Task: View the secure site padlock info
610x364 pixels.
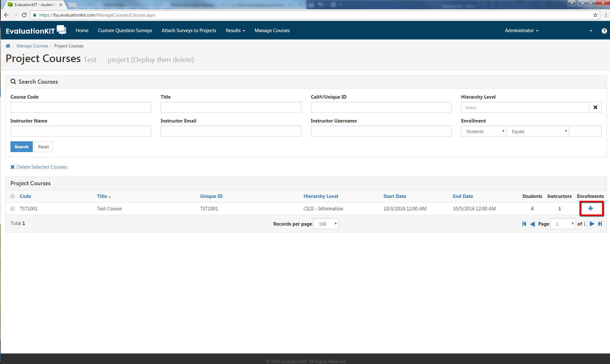Action: (35, 15)
